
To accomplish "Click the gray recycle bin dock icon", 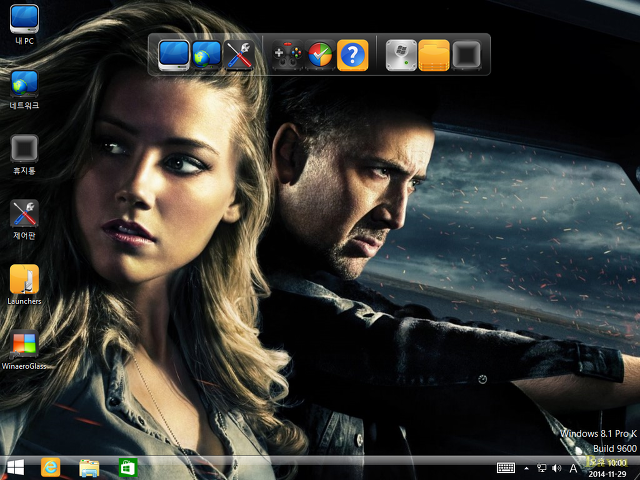I will point(467,55).
